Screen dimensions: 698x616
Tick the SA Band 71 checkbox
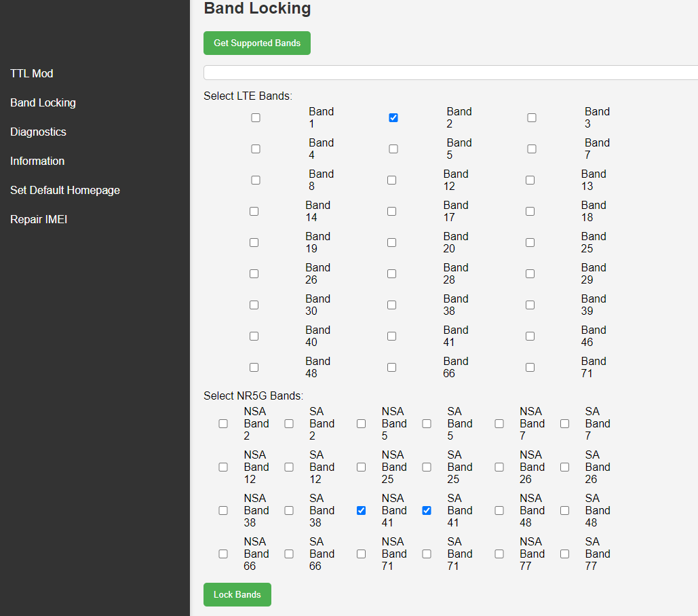click(427, 554)
